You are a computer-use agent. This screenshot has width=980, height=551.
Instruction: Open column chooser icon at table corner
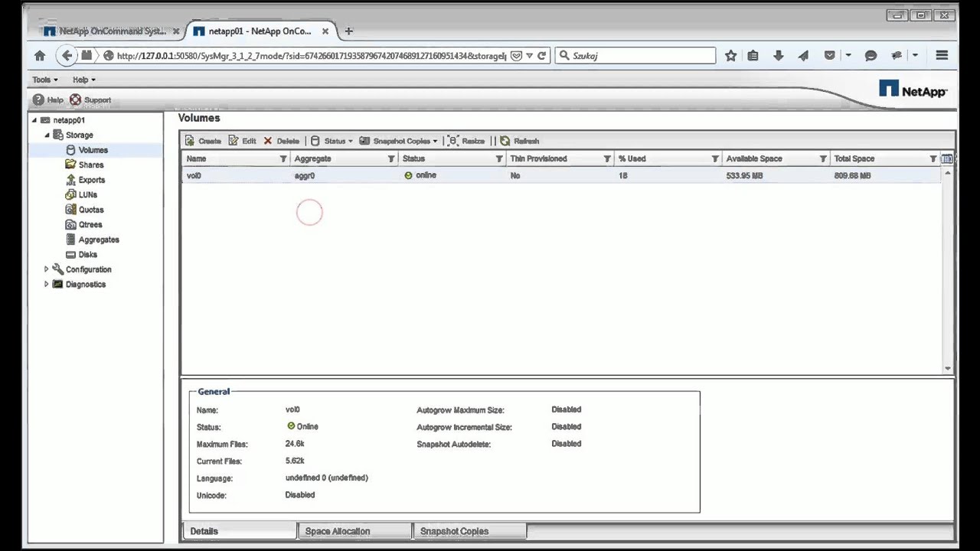point(947,158)
